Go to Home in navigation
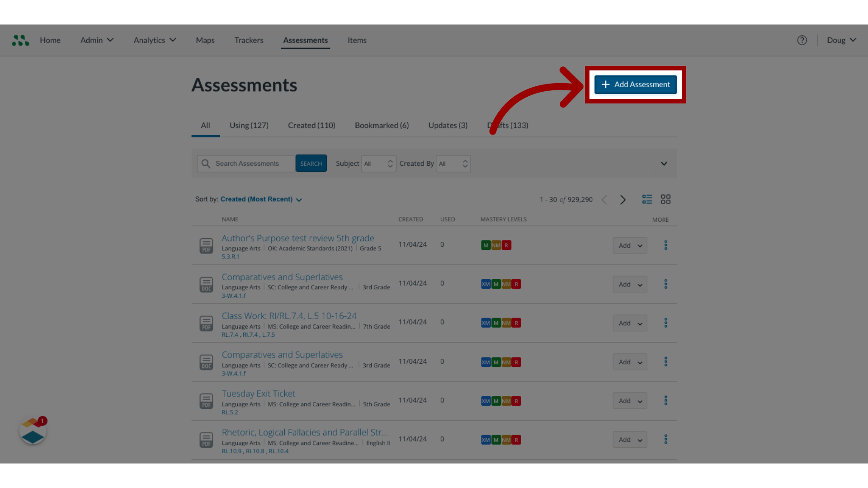The height and width of the screenshot is (488, 868). [50, 40]
